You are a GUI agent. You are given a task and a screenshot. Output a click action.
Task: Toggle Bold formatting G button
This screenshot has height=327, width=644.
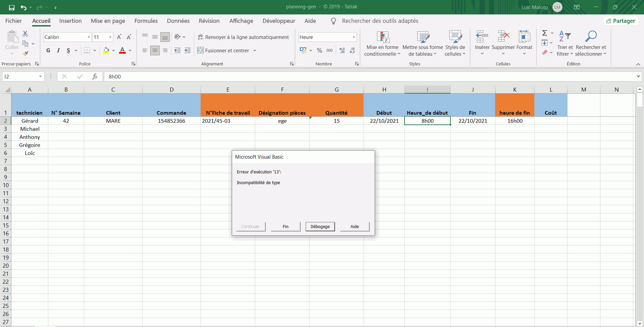pyautogui.click(x=48, y=50)
